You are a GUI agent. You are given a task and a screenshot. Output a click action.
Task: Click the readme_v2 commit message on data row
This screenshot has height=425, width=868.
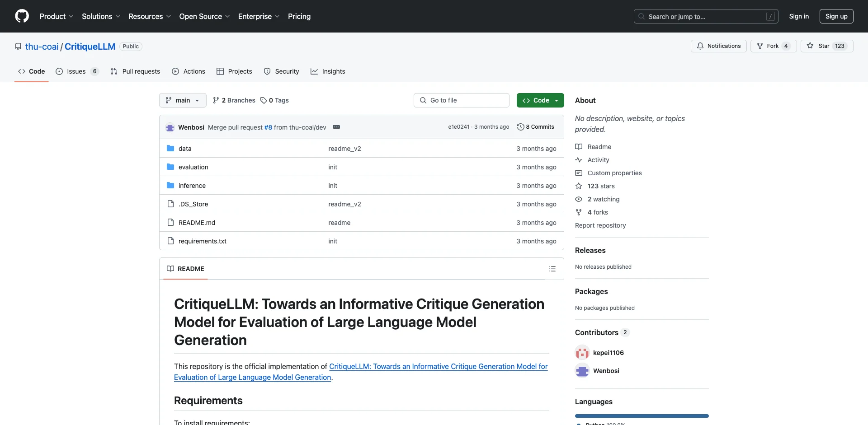[x=344, y=149]
